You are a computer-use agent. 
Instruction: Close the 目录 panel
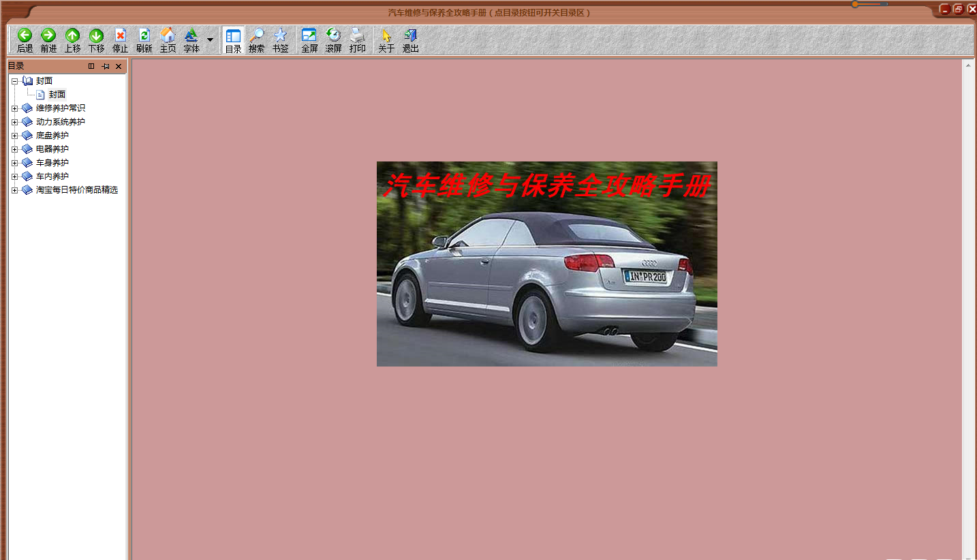pyautogui.click(x=119, y=66)
